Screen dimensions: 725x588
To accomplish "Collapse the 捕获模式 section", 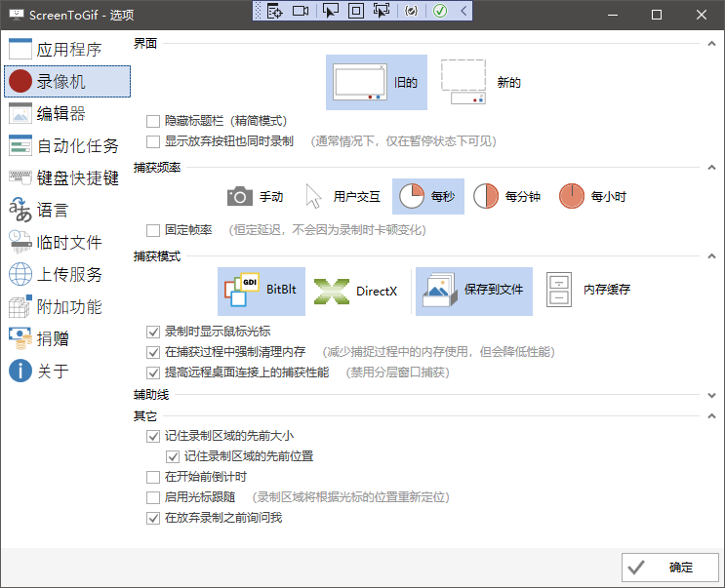I will 711,256.
